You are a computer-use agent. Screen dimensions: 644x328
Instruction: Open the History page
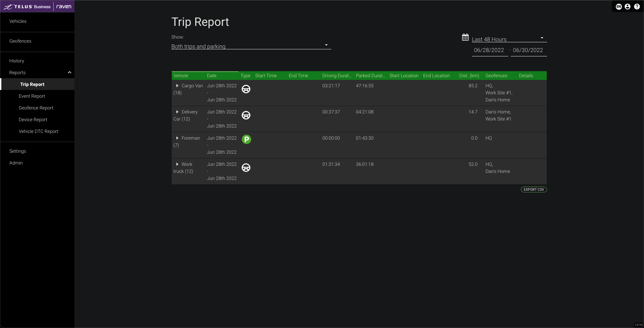(x=17, y=61)
